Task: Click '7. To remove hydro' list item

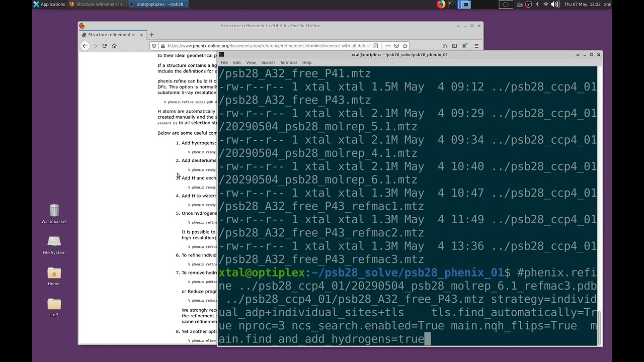Action: click(x=196, y=273)
